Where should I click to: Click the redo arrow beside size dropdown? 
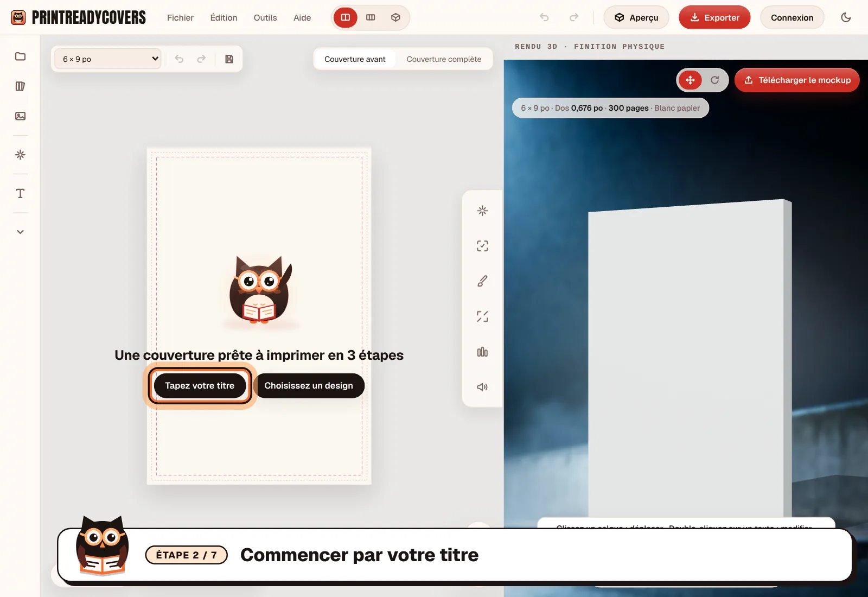(x=201, y=59)
